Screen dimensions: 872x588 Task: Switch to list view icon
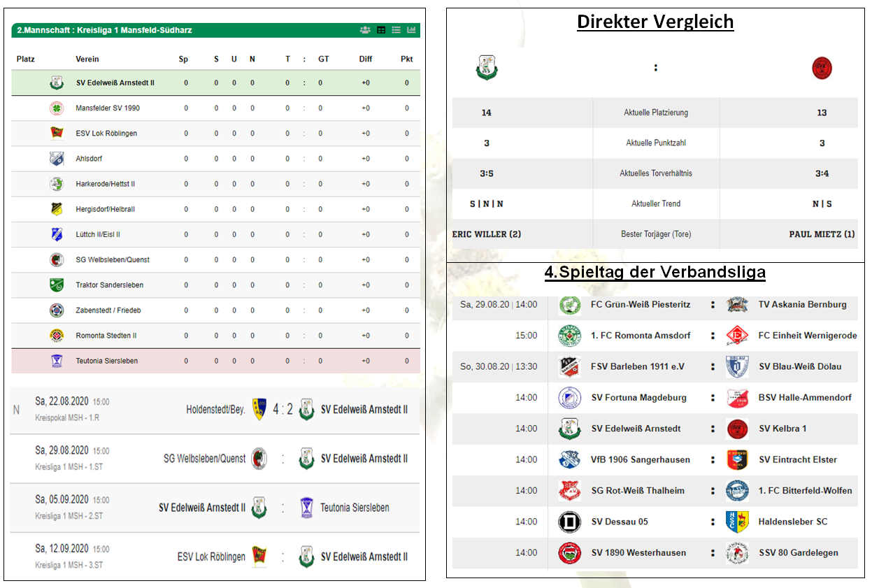(x=396, y=30)
